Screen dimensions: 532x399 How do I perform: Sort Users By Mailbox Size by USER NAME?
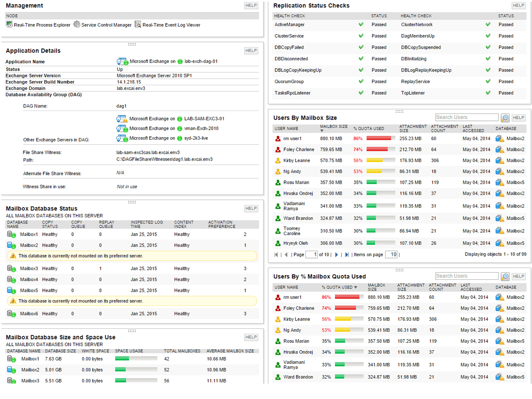tap(286, 129)
